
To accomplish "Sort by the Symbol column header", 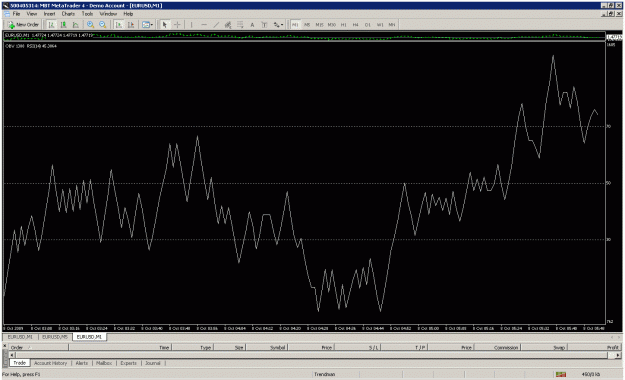I will [267, 347].
